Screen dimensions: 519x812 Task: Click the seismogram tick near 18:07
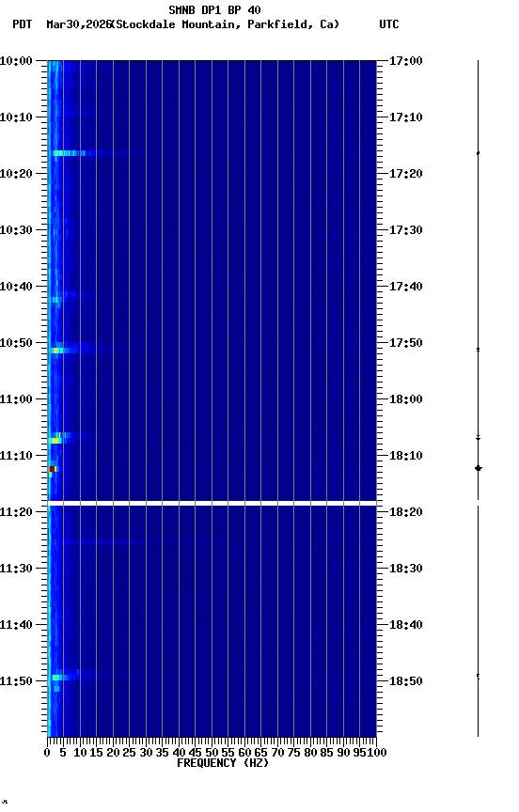tap(478, 439)
